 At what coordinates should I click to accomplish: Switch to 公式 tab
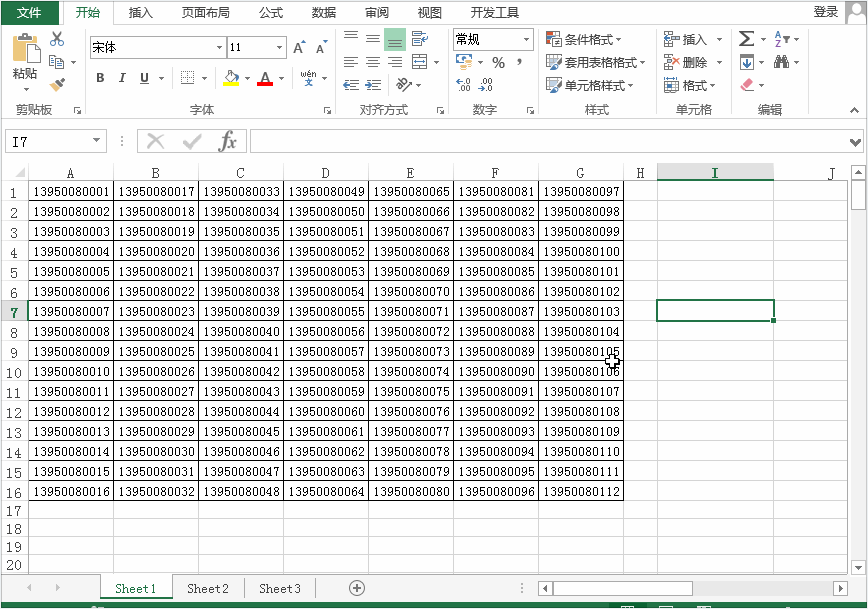tap(271, 13)
